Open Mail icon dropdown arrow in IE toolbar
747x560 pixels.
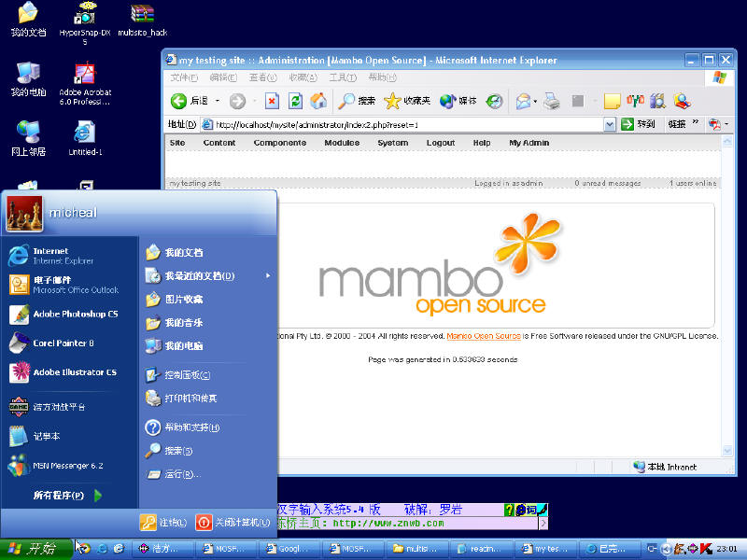[x=535, y=101]
